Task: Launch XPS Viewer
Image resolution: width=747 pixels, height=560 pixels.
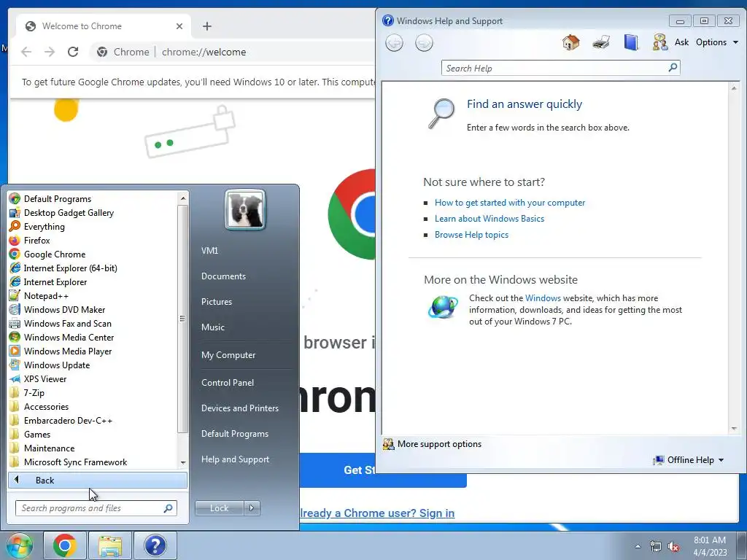Action: tap(44, 378)
